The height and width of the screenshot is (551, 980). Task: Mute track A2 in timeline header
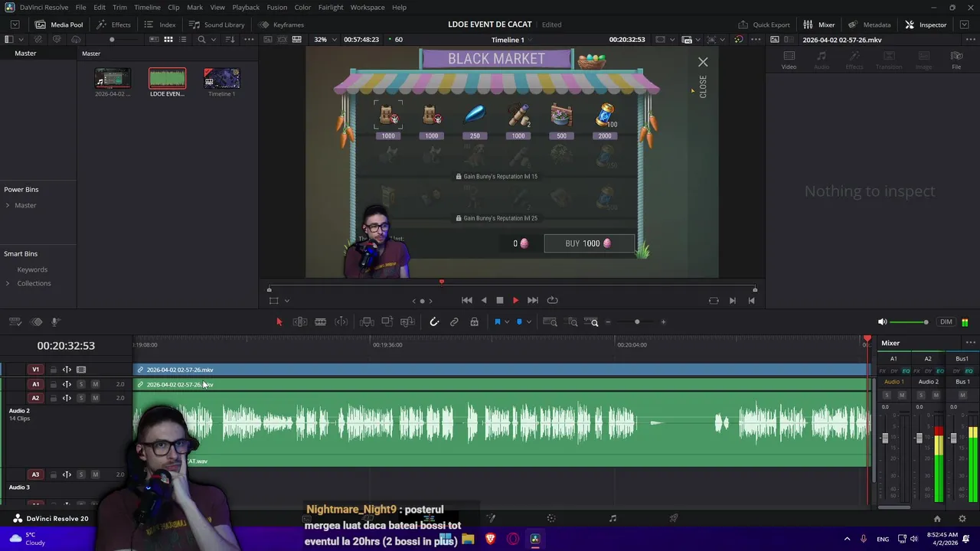tap(95, 398)
